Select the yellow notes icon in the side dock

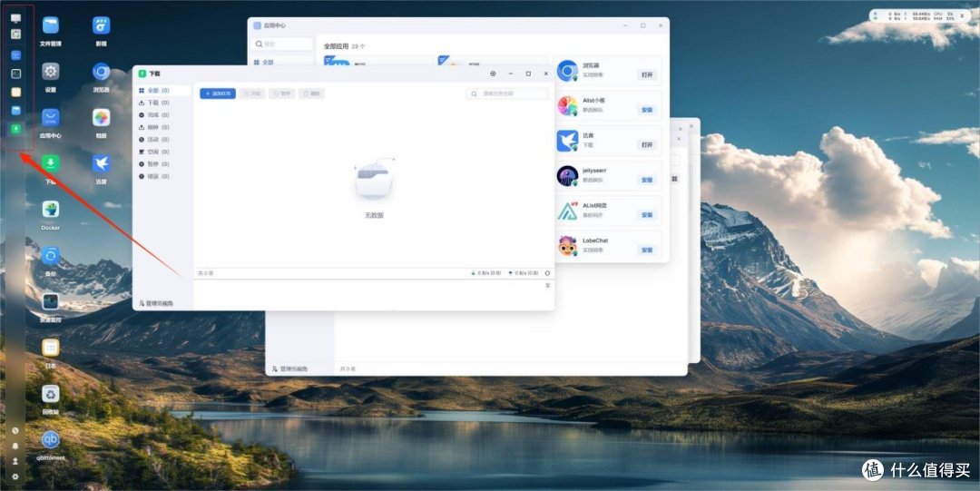[15, 92]
